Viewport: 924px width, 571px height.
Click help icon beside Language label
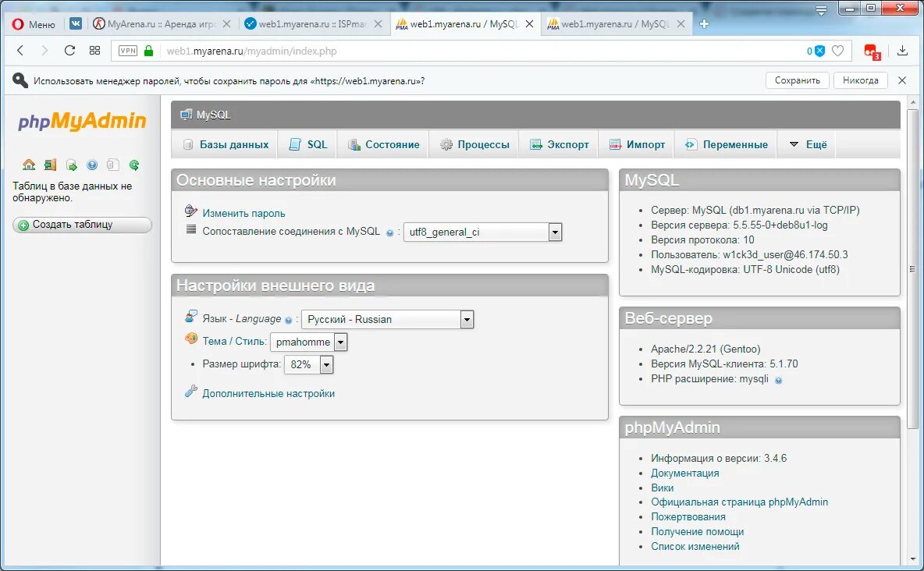click(288, 320)
